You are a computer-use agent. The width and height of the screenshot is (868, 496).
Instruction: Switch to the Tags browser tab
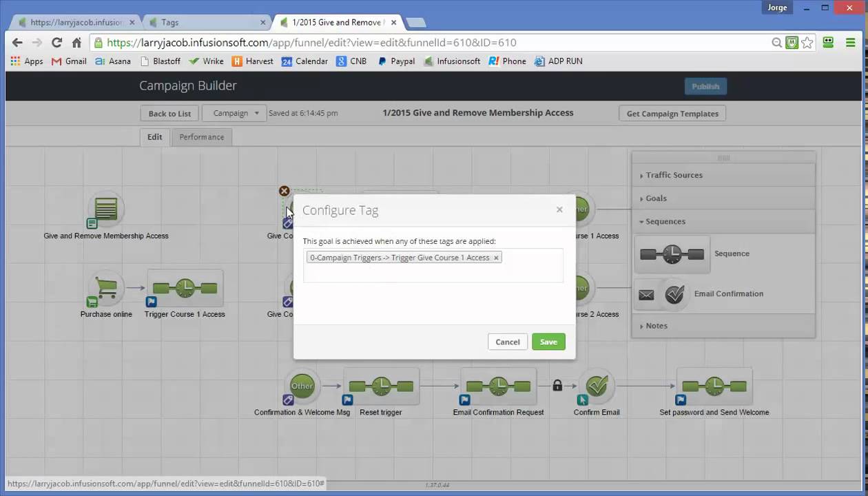(205, 22)
